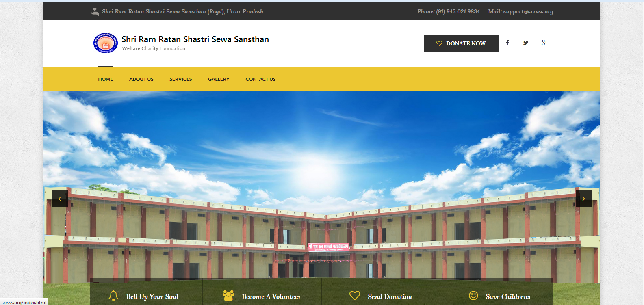Show the previous slide with left arrow

pos(60,199)
